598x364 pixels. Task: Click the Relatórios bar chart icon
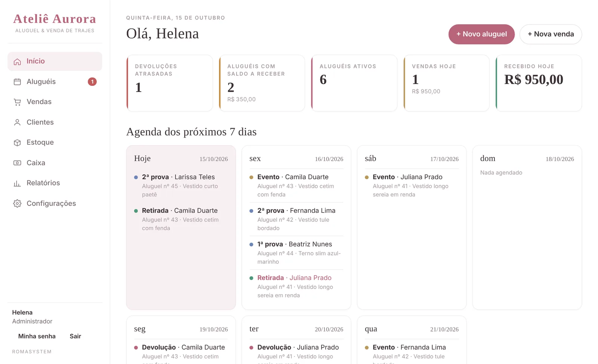17,183
